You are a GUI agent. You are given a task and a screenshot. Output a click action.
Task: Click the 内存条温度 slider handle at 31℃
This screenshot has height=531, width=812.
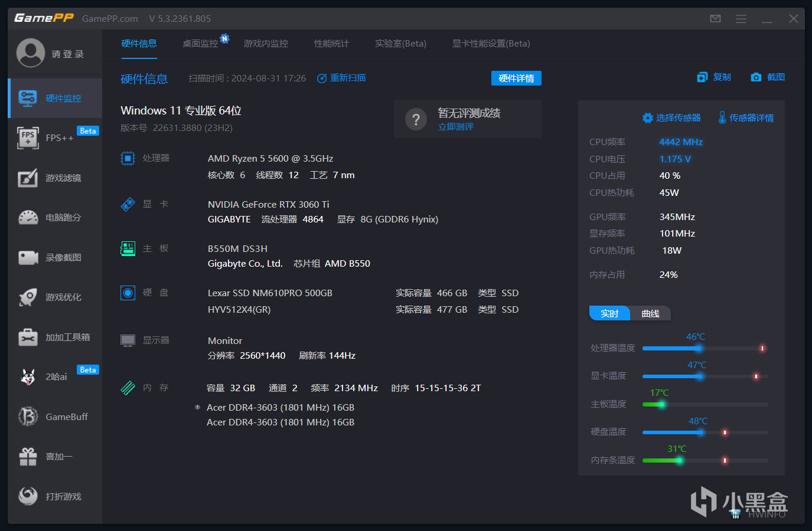point(680,460)
